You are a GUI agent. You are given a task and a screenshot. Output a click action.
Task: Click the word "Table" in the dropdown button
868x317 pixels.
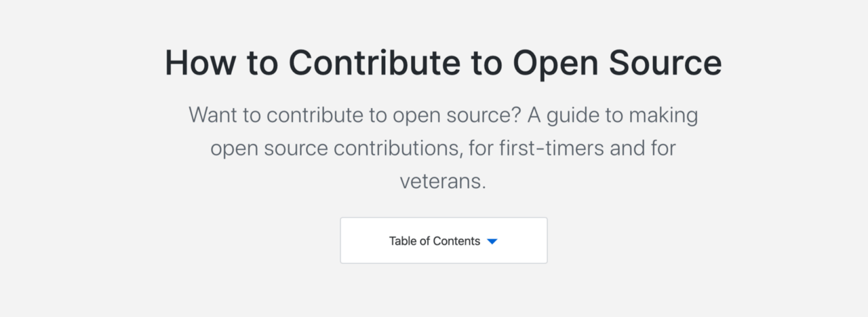403,241
